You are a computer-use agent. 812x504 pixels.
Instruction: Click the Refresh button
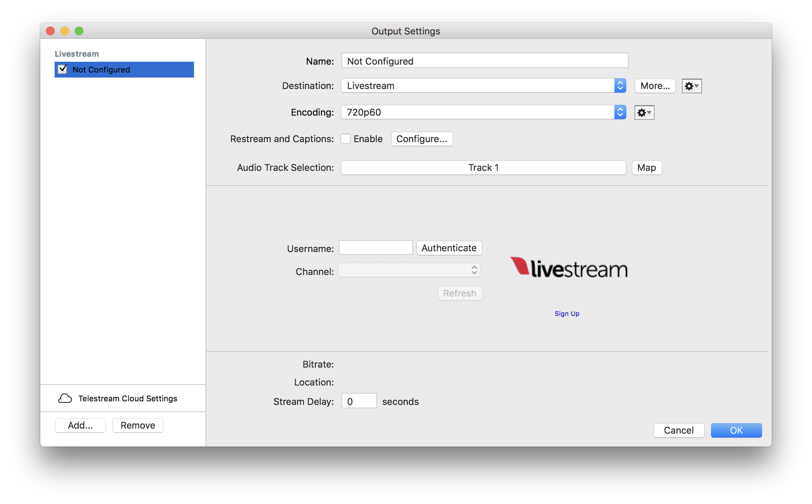pyautogui.click(x=460, y=293)
